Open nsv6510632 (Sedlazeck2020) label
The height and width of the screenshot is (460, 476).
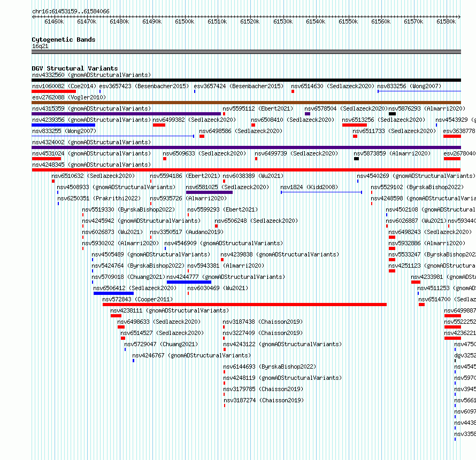(x=93, y=176)
